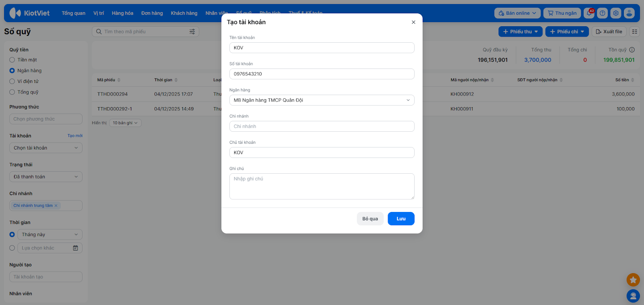Select the Tiền mặt radio option
This screenshot has height=305, width=644.
coord(12,60)
